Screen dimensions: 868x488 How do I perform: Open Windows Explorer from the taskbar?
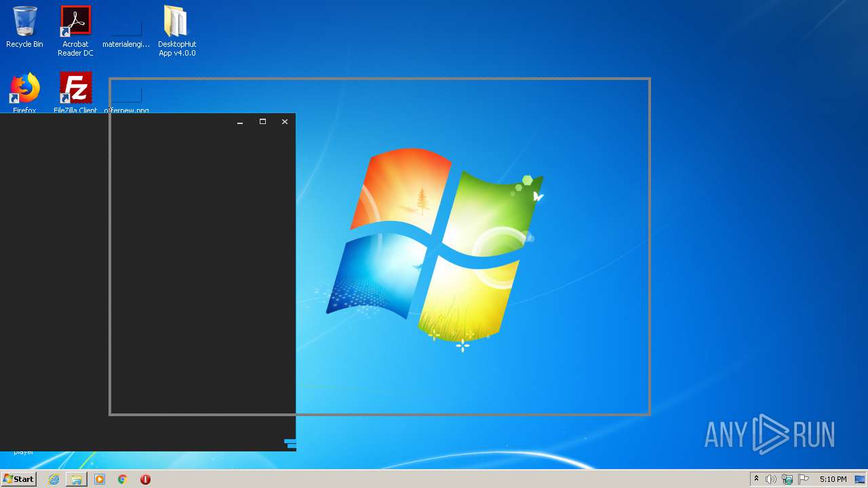[77, 479]
